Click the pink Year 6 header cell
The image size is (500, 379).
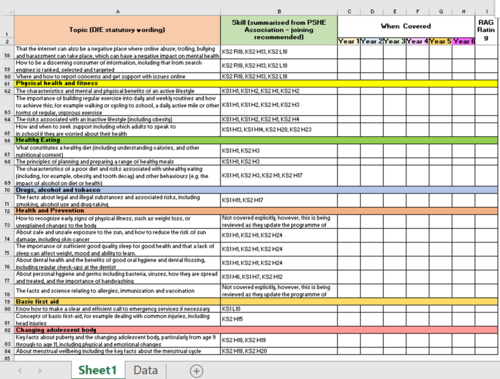click(x=464, y=41)
